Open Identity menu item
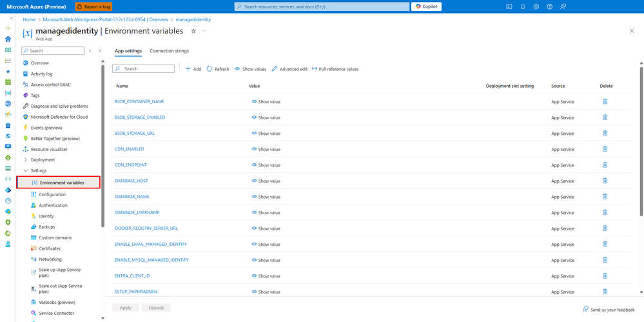 point(46,216)
